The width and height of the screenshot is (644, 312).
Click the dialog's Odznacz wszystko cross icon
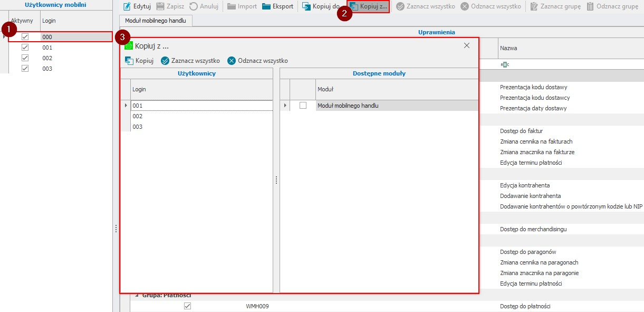(232, 61)
